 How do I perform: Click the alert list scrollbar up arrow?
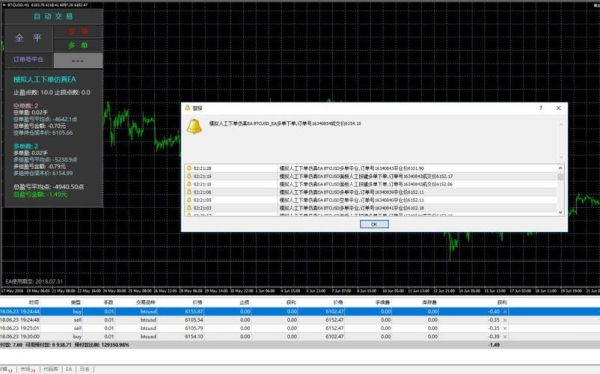click(561, 168)
